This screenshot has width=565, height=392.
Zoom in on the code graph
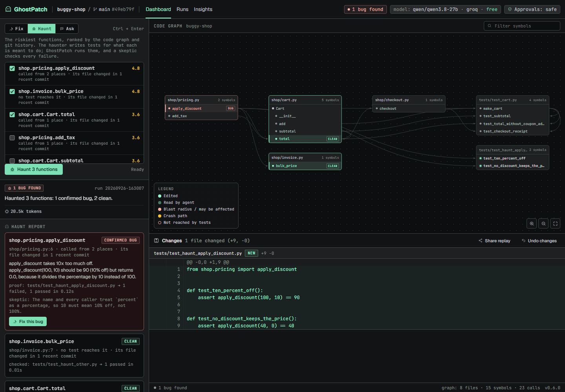pos(532,223)
